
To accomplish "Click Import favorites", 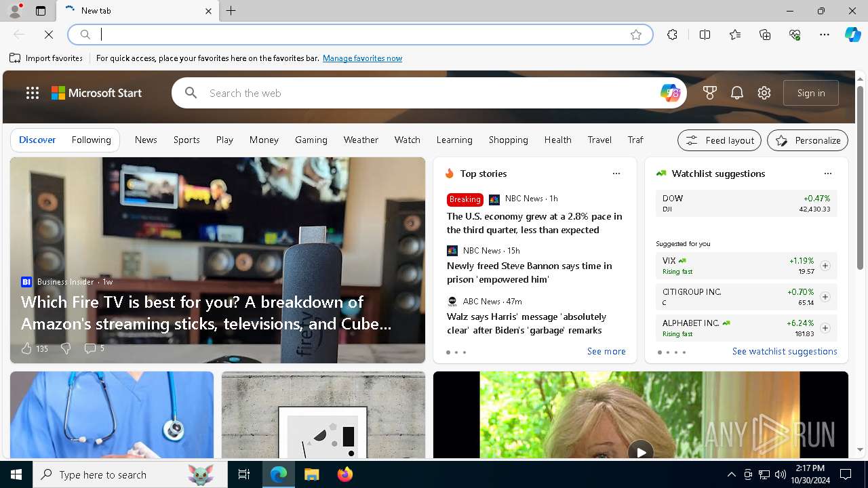I will [x=46, y=58].
